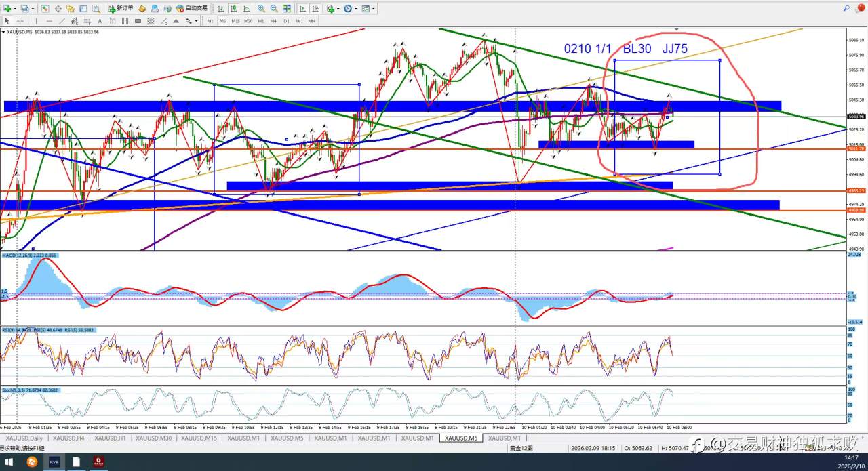Open the orange app in Windows taskbar
Viewport: 868px width, 471px height.
click(x=32, y=462)
